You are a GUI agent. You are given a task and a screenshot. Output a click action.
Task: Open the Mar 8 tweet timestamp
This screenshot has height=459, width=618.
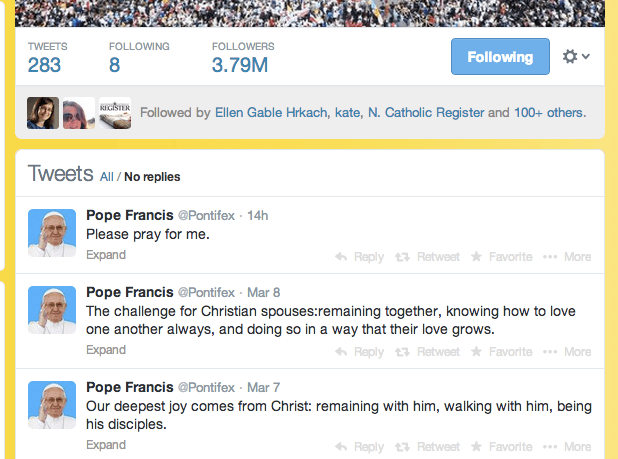tap(263, 292)
